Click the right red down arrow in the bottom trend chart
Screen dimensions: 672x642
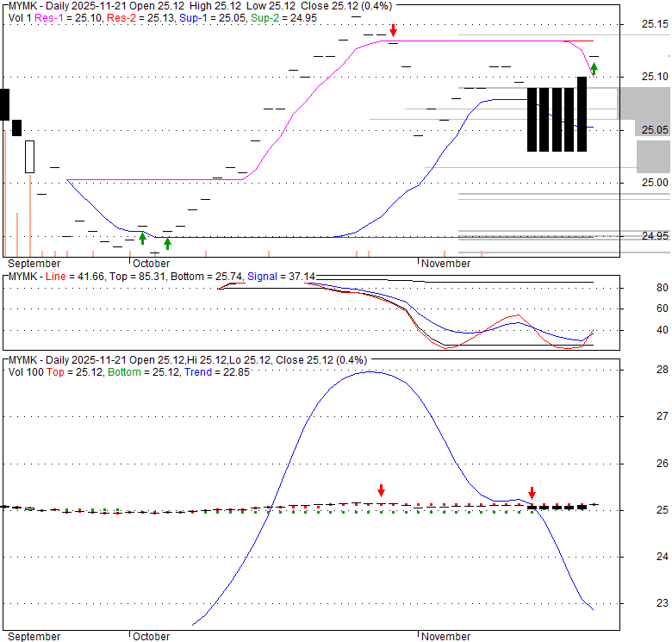tap(532, 494)
